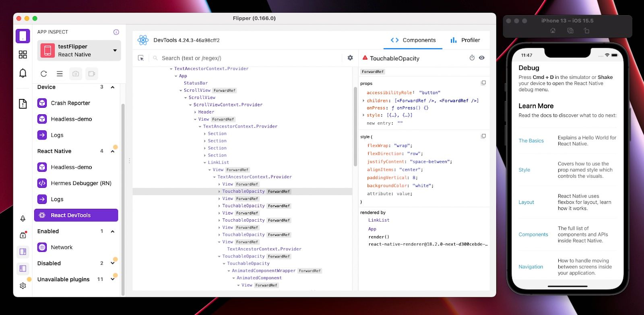
Task: Click simulator screenshot icon
Action: pos(570,31)
